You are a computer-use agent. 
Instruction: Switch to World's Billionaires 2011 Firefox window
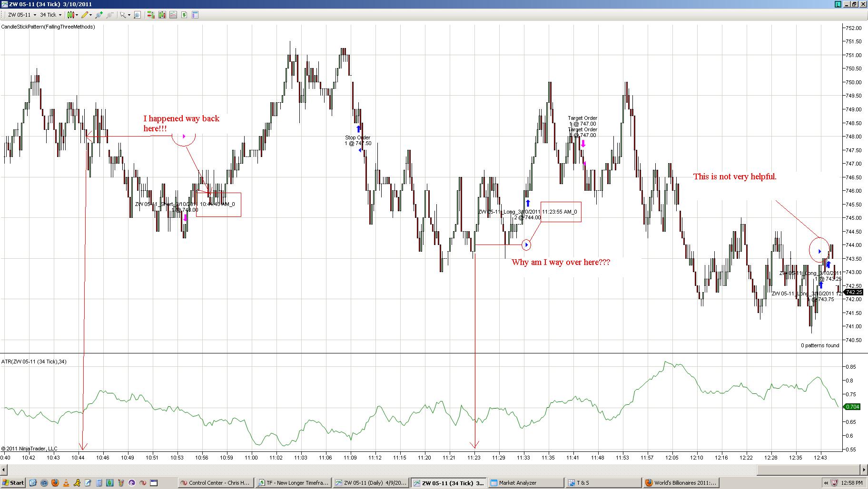tap(681, 483)
